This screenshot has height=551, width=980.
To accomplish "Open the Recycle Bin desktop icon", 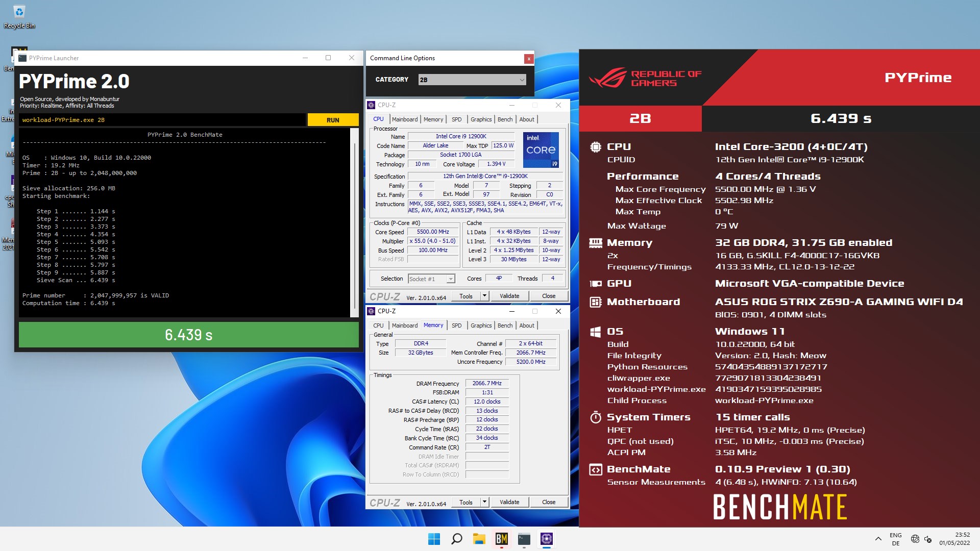I will 19,16.
